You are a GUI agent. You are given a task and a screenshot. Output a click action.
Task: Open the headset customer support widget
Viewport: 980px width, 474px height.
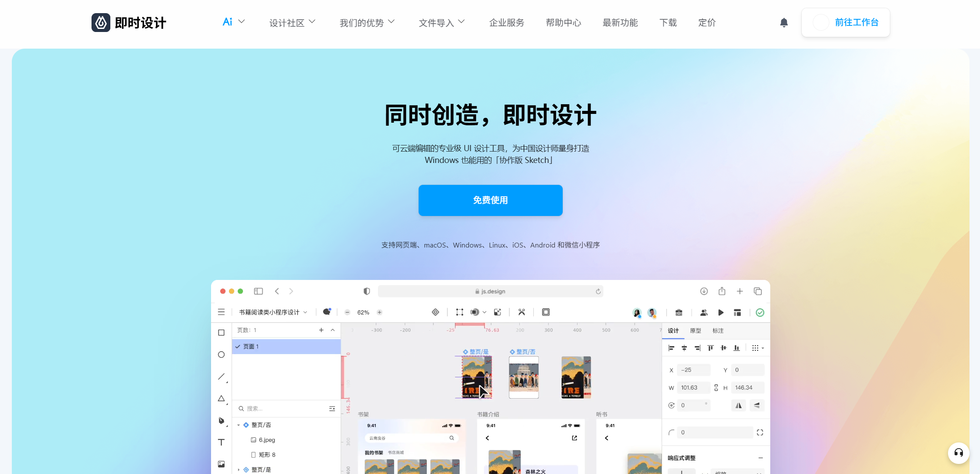(x=958, y=453)
